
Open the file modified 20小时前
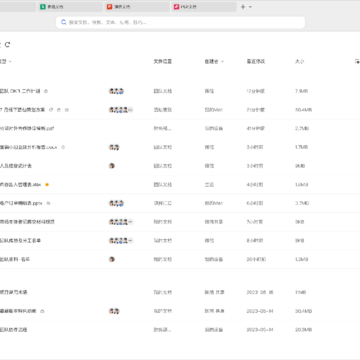(x=15, y=259)
